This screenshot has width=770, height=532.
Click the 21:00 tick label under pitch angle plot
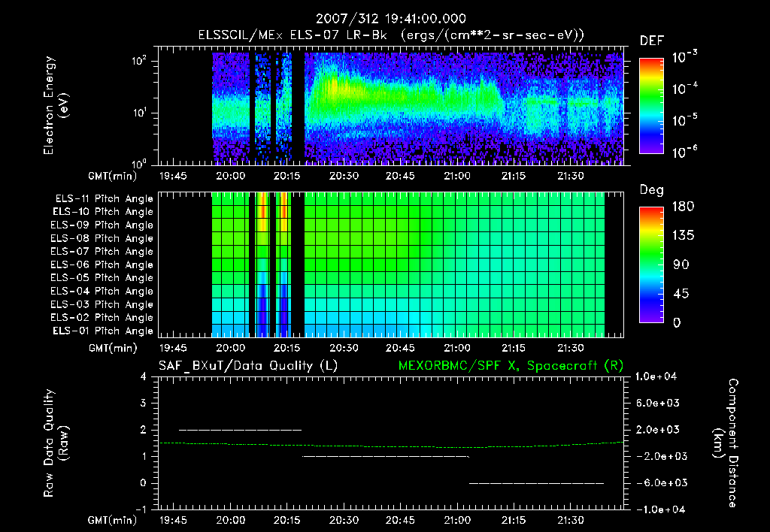[457, 348]
